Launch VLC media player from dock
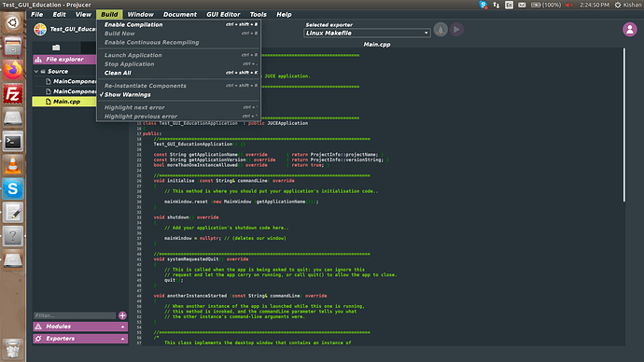The height and width of the screenshot is (362, 644). 13,165
